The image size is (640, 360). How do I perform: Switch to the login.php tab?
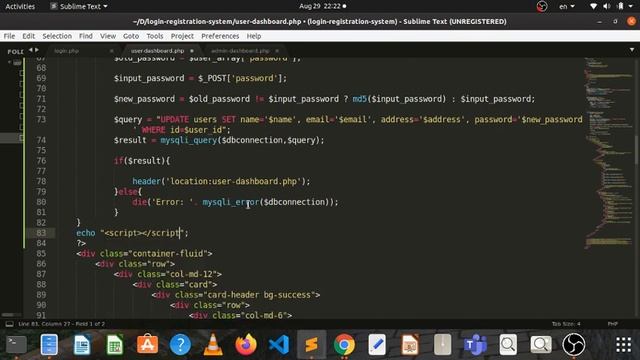pyautogui.click(x=66, y=51)
